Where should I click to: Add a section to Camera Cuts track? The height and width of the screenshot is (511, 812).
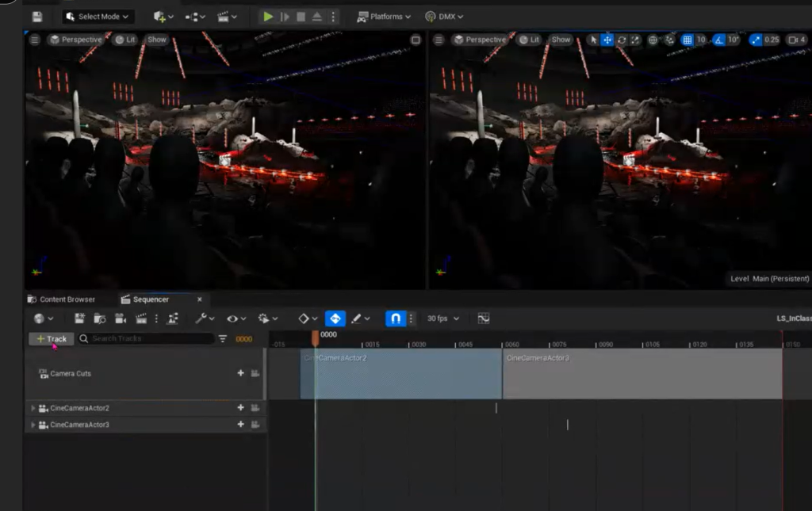tap(240, 373)
